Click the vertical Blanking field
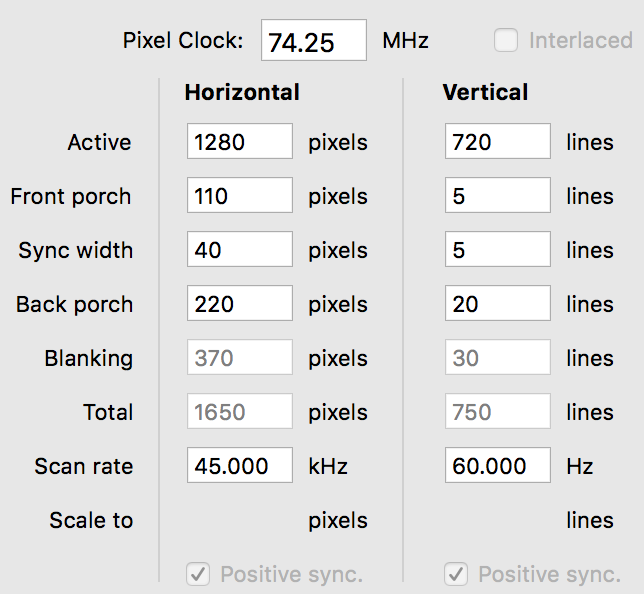This screenshot has height=594, width=644. tap(497, 358)
